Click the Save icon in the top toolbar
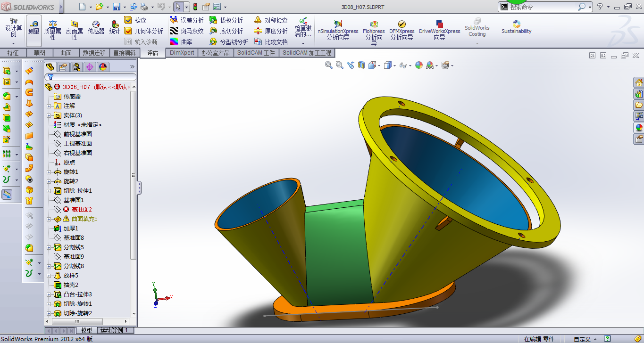This screenshot has width=644, height=343. (x=116, y=7)
